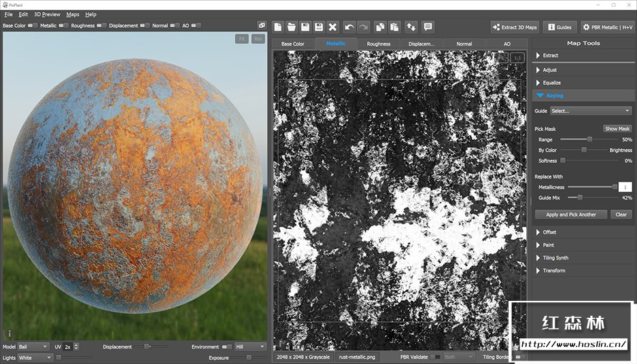This screenshot has height=364, width=637.
Task: Click the Guide Mix slider
Action: [x=579, y=198]
